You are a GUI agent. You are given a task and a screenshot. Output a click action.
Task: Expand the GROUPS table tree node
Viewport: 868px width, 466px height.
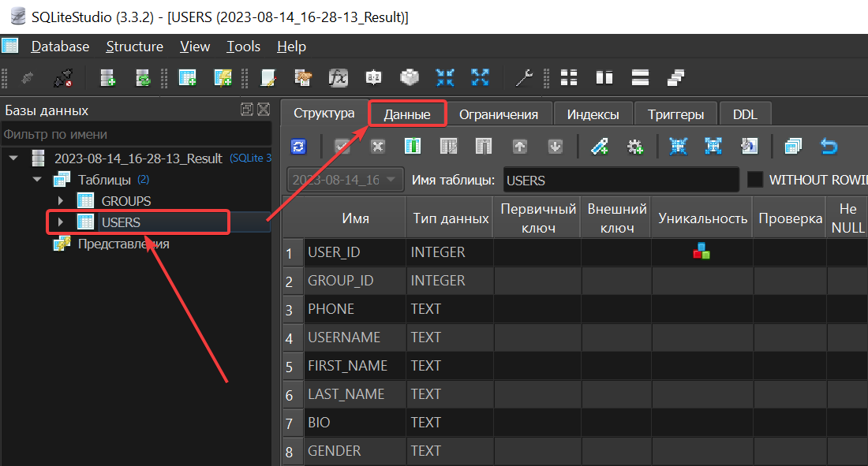pos(60,201)
